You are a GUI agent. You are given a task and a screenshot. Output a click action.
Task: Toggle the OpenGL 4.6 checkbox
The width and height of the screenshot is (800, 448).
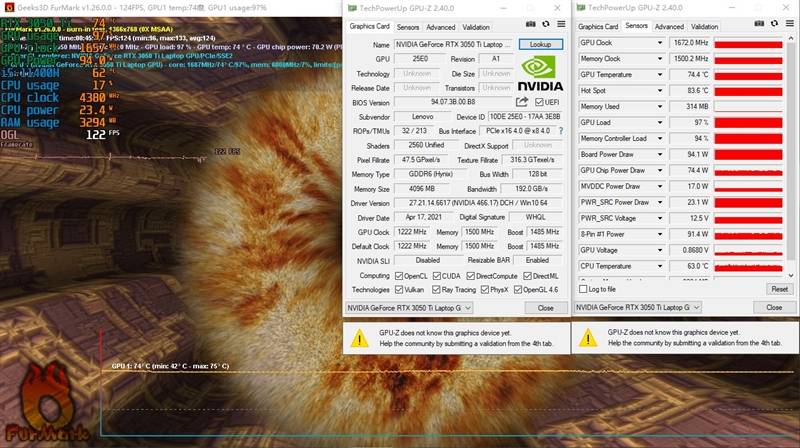point(518,289)
